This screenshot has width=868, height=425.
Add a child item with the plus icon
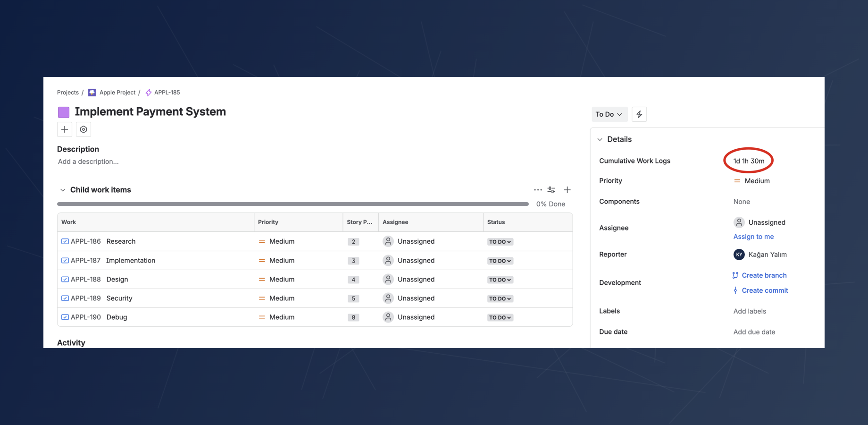tap(567, 189)
